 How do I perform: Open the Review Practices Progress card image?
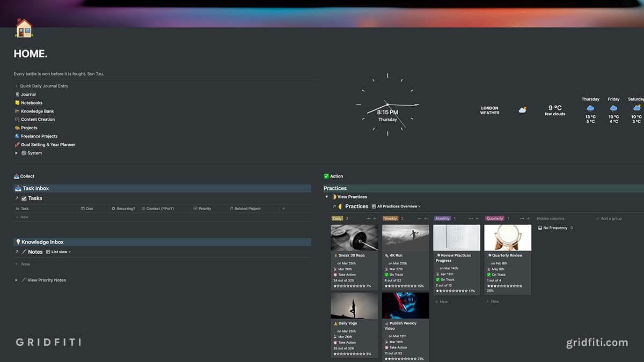[457, 238]
